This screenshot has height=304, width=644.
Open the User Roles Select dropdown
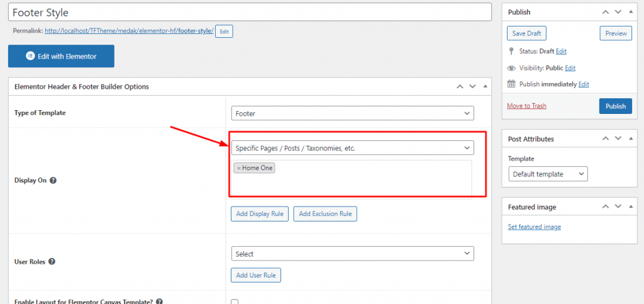(x=352, y=254)
